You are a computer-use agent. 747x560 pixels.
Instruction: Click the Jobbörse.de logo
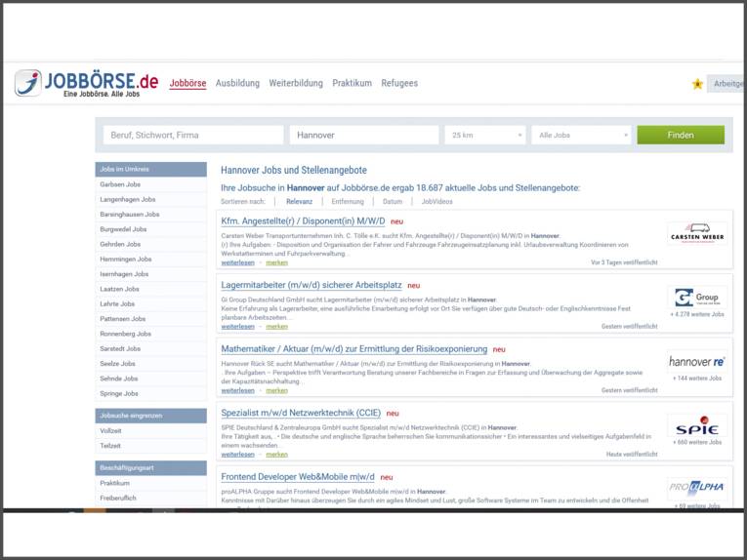pos(86,83)
